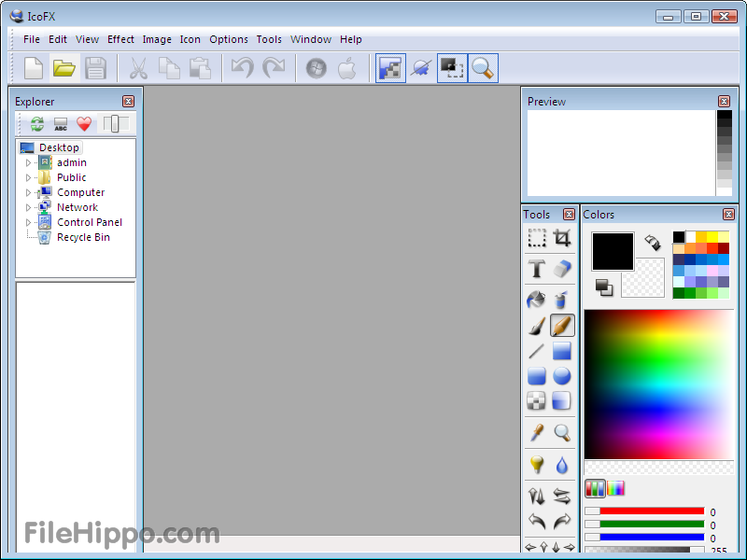The width and height of the screenshot is (747, 560).
Task: Expand the Network tree node
Action: [x=28, y=207]
